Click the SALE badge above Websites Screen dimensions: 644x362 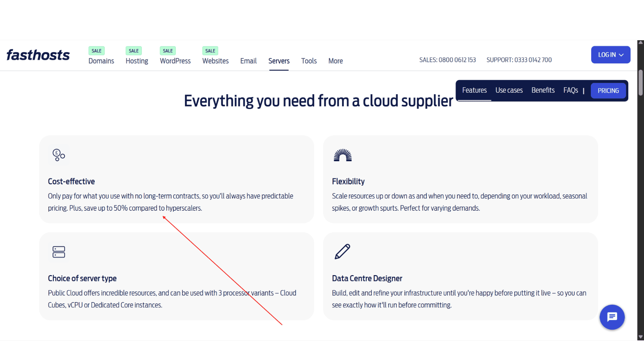tap(210, 51)
